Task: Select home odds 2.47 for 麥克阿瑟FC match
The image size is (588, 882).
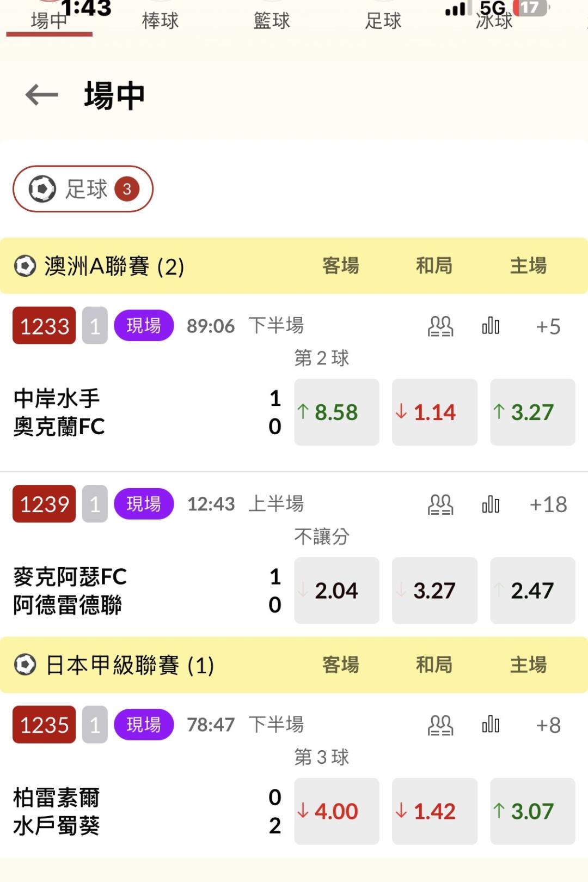Action: point(532,591)
